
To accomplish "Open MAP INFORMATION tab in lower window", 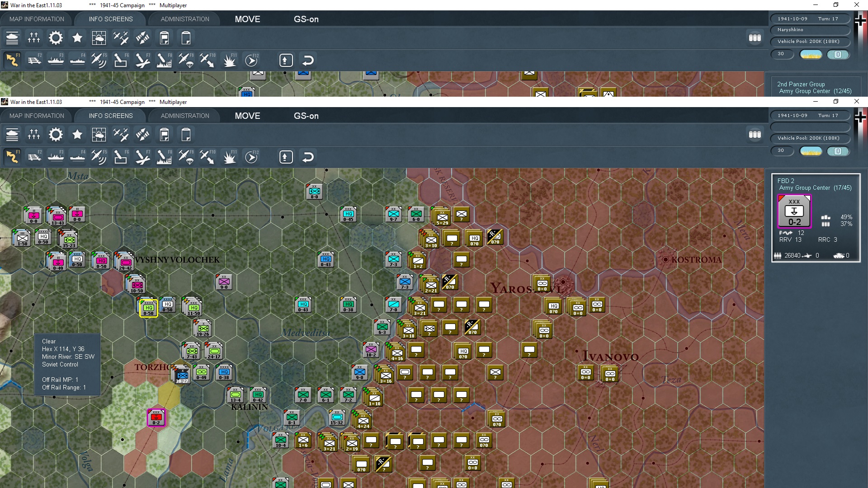I will (37, 116).
